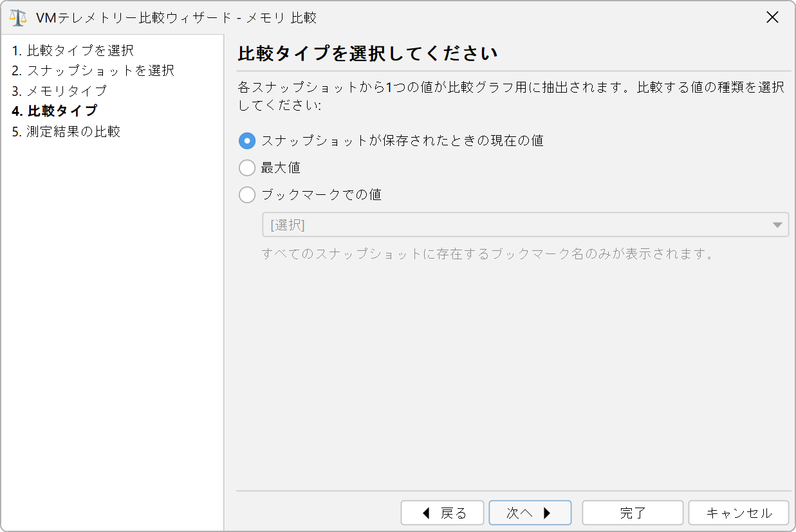Cancel the wizard with キャンセル
Screen dimensions: 796x532
738,513
